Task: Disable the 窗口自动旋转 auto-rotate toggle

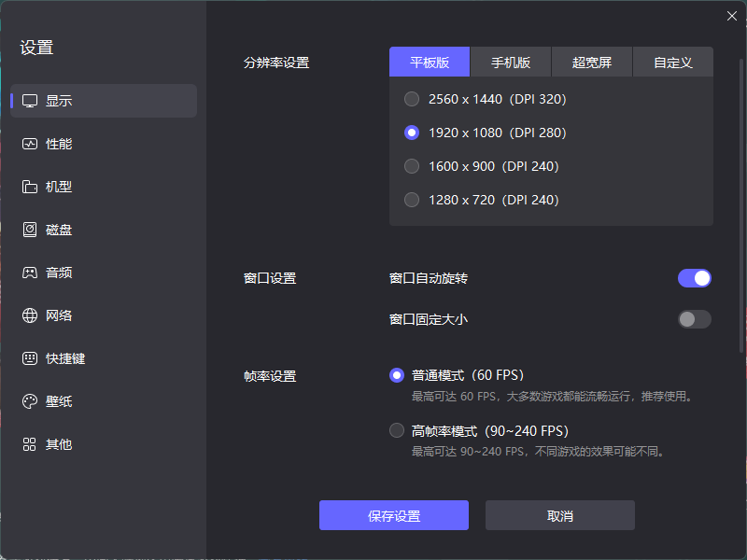Action: (694, 278)
